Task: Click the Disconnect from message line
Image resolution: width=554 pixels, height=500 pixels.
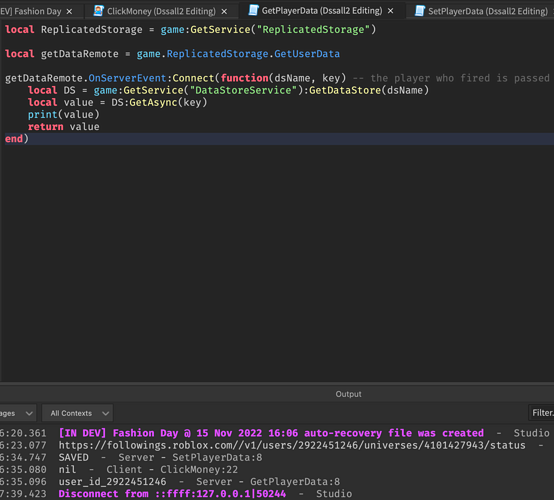Action: pyautogui.click(x=277, y=494)
